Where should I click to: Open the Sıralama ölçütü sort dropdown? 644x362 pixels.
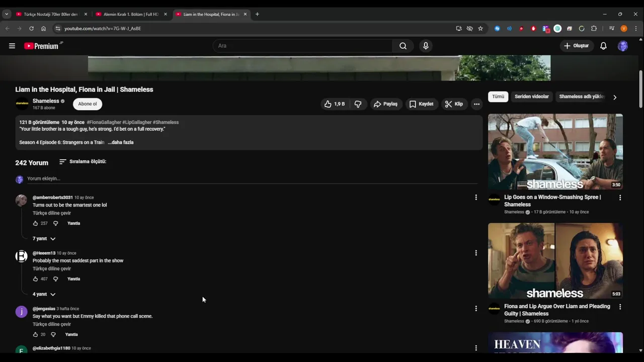pyautogui.click(x=83, y=162)
